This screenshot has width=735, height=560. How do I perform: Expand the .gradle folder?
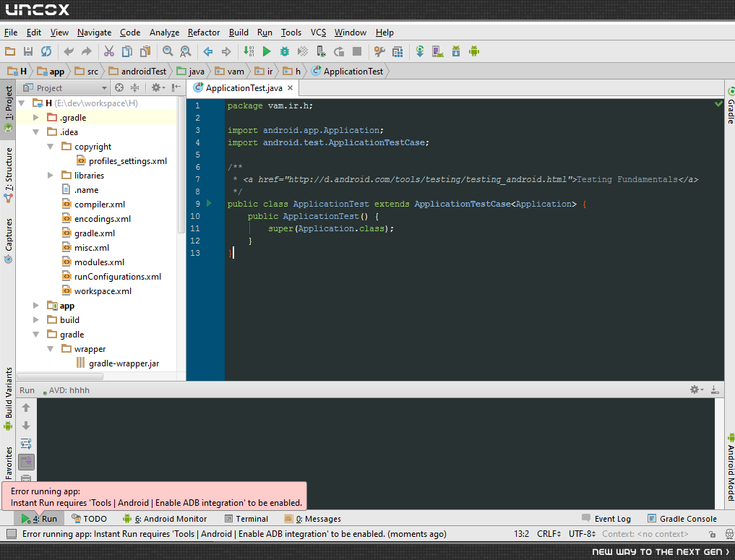click(36, 118)
